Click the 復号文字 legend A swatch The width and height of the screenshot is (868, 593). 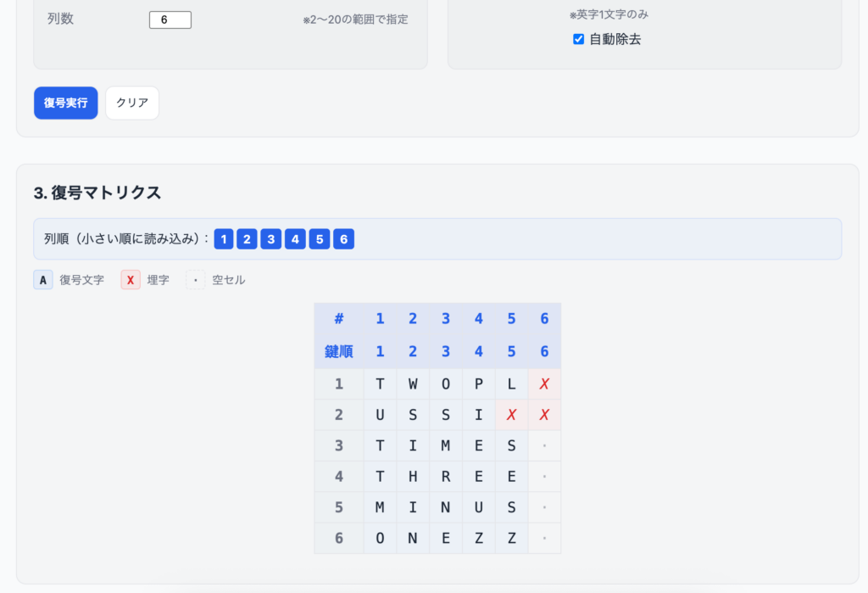[x=43, y=280]
